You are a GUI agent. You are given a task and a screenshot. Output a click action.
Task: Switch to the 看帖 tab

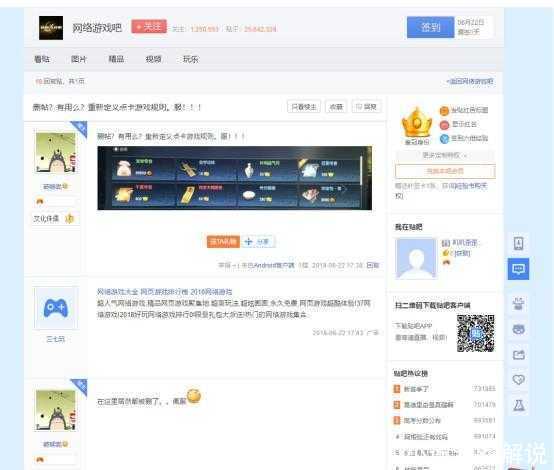pos(42,59)
